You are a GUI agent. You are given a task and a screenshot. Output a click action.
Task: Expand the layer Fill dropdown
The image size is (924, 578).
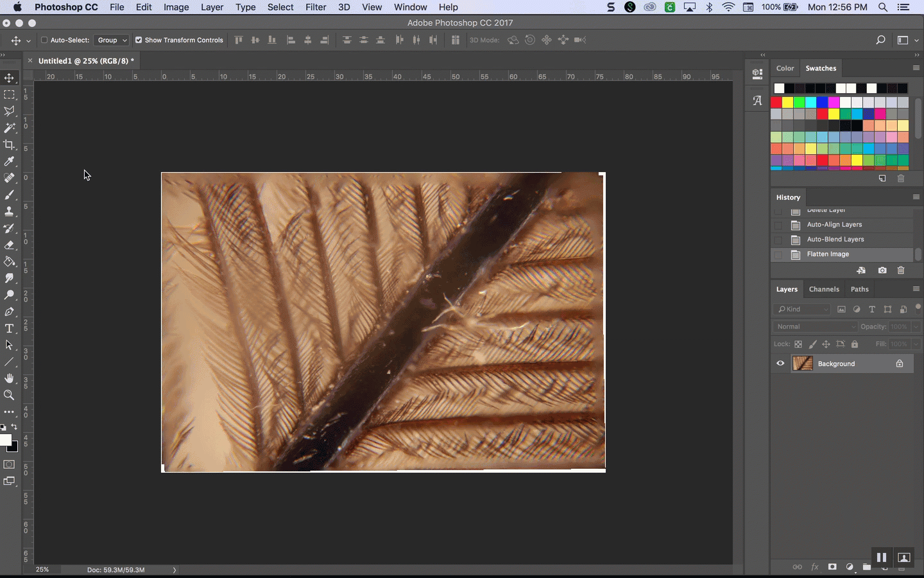pyautogui.click(x=916, y=344)
